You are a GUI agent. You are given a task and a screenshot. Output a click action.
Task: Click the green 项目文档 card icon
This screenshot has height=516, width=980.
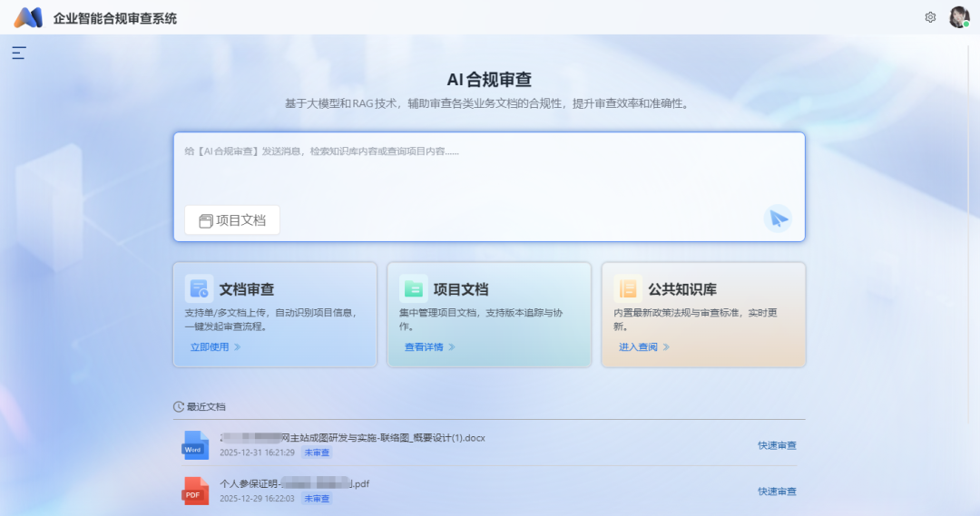pos(413,288)
